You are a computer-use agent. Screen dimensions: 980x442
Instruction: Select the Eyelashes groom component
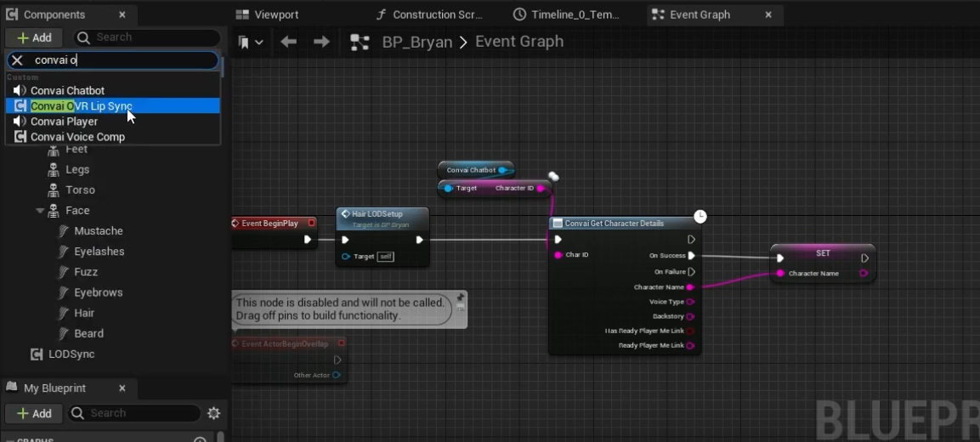pos(99,252)
